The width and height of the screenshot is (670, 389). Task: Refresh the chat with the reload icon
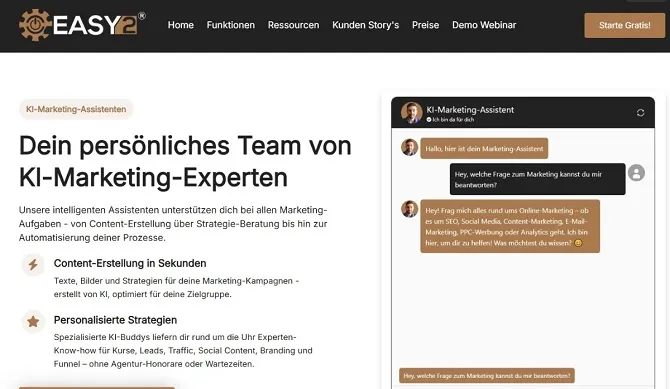click(640, 113)
